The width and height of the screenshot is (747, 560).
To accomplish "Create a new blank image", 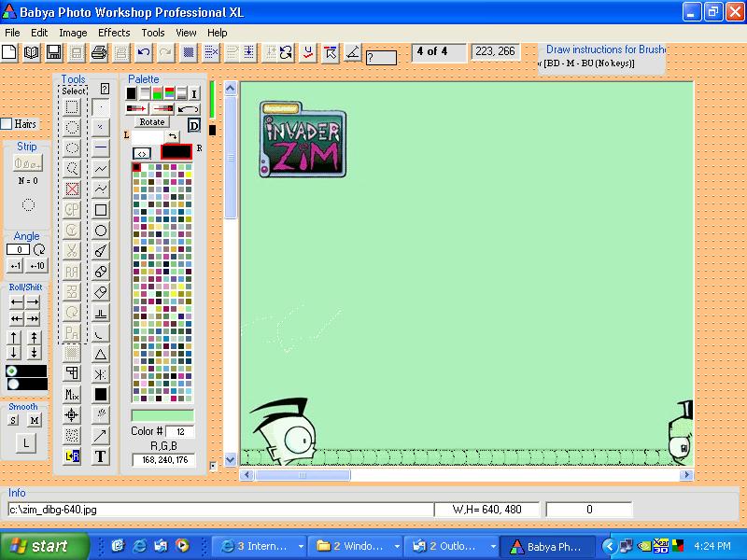I will [9, 52].
